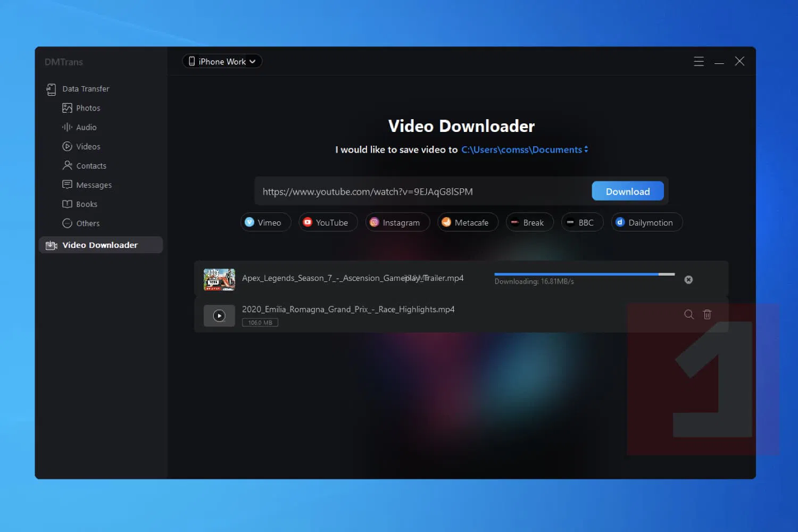The width and height of the screenshot is (798, 532).
Task: Click the Apex_Legends_Season_7 file name
Action: coord(353,278)
